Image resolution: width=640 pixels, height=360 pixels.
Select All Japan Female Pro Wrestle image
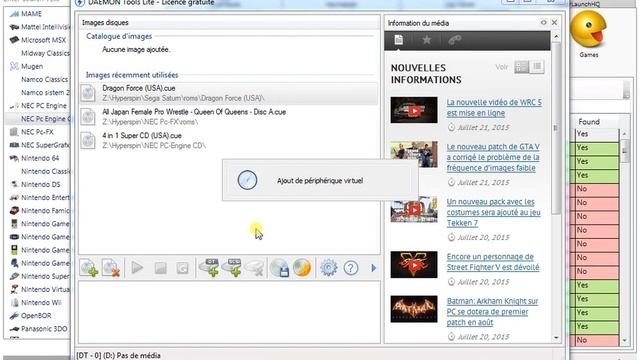click(x=229, y=117)
